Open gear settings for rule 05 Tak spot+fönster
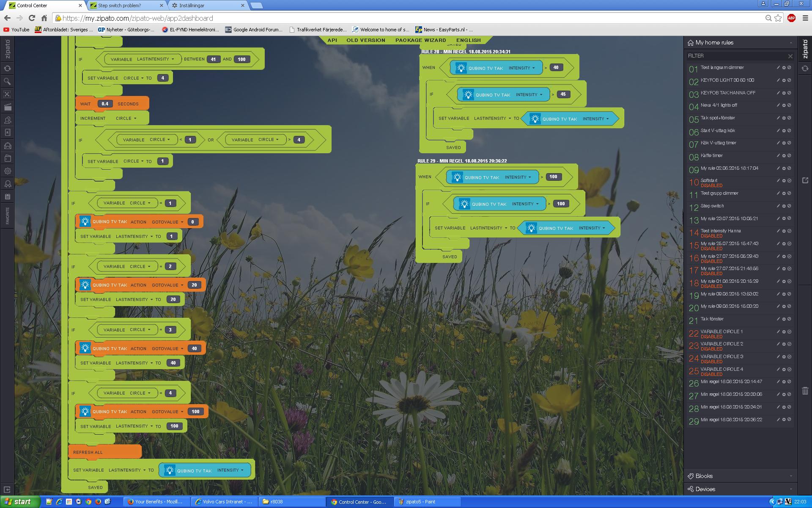This screenshot has width=812, height=508. point(784,118)
